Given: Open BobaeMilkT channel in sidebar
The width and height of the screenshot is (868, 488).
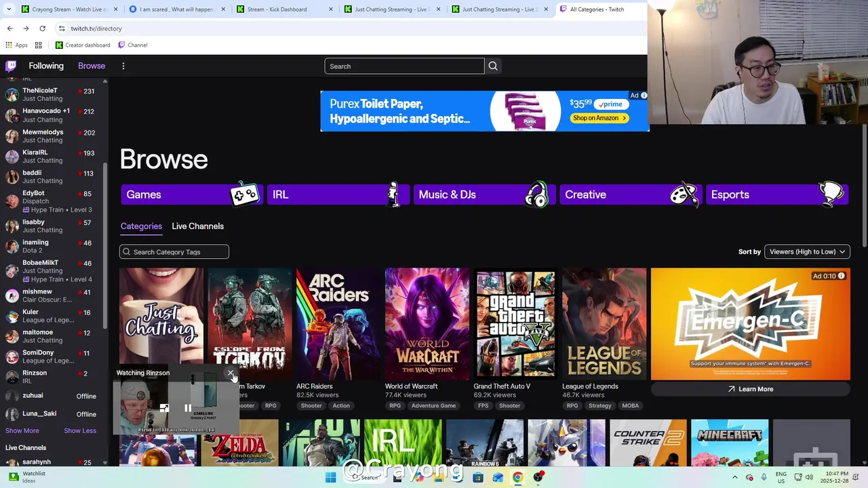Looking at the screenshot, I should click(53, 270).
